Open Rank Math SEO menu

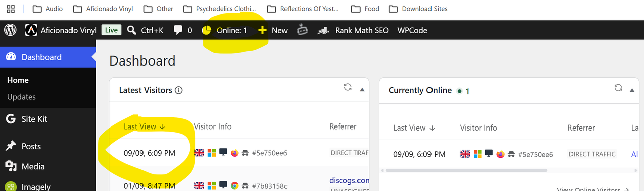(353, 30)
